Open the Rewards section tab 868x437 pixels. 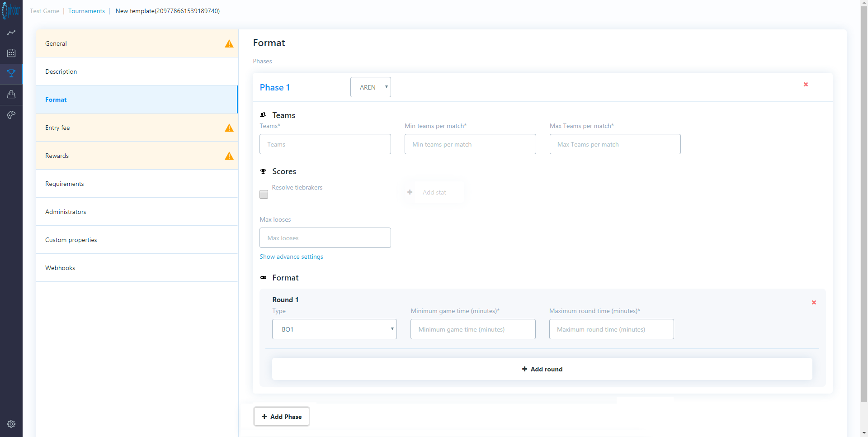click(137, 156)
